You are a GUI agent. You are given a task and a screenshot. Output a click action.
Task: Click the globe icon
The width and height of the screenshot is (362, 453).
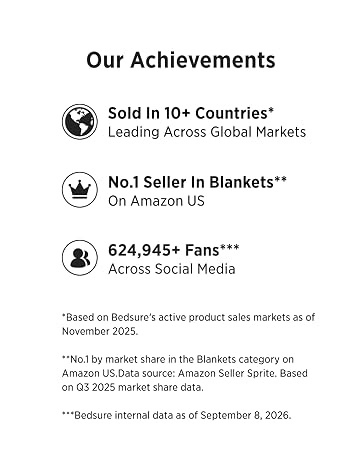point(80,121)
